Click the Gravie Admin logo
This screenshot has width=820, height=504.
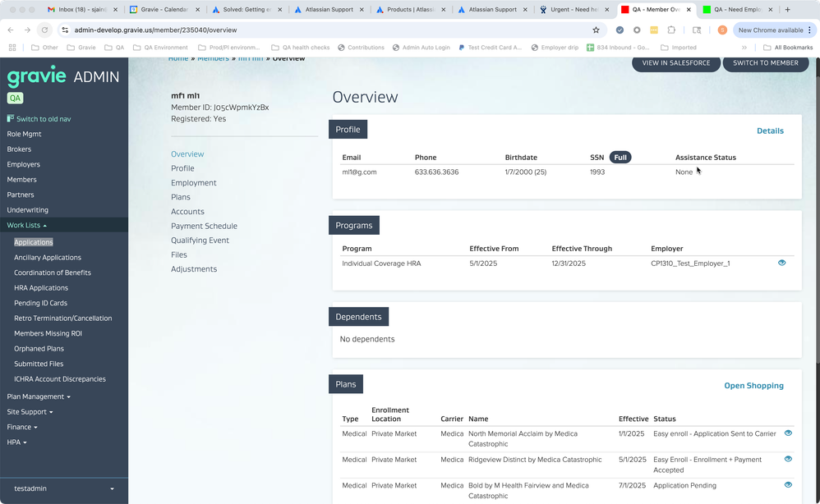coord(62,77)
